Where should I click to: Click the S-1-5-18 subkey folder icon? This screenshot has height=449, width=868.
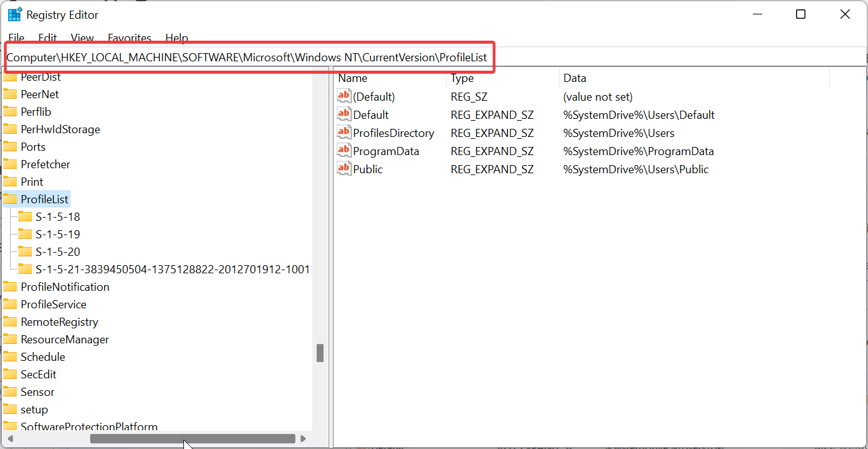tap(25, 217)
